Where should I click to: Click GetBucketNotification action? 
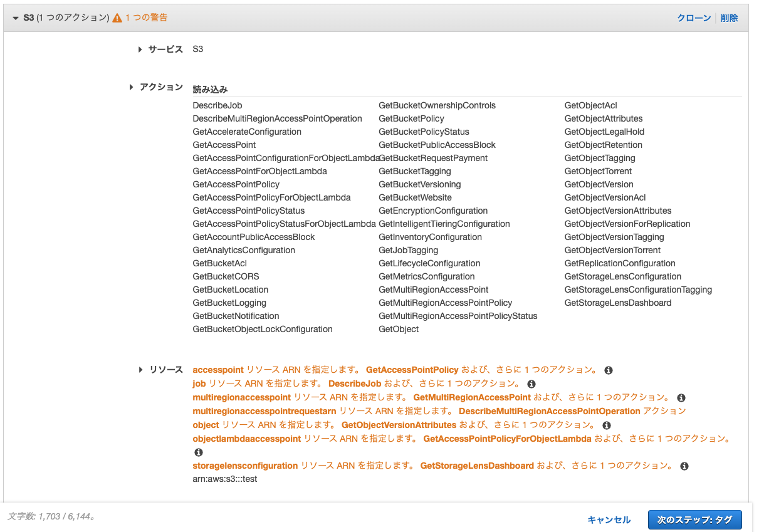tap(236, 316)
